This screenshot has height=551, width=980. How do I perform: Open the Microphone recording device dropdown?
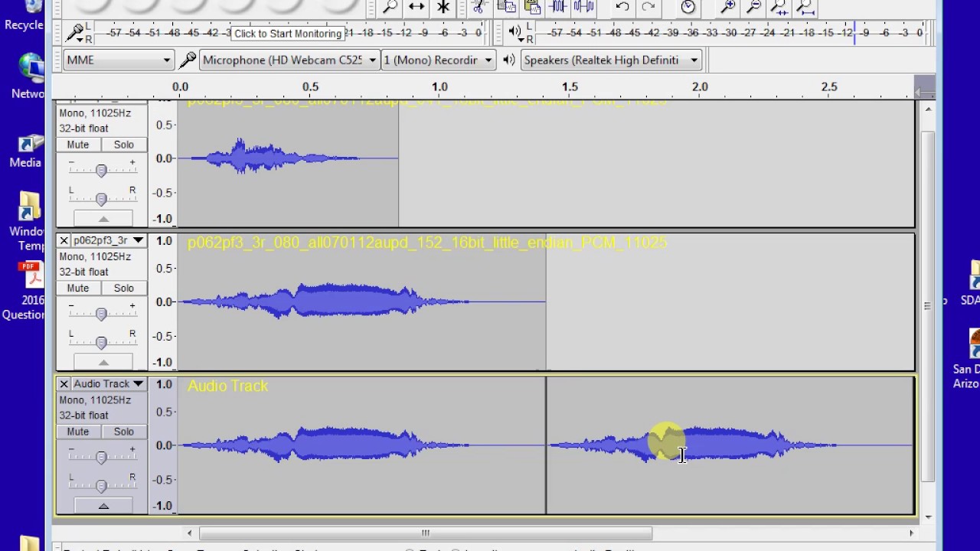(289, 60)
